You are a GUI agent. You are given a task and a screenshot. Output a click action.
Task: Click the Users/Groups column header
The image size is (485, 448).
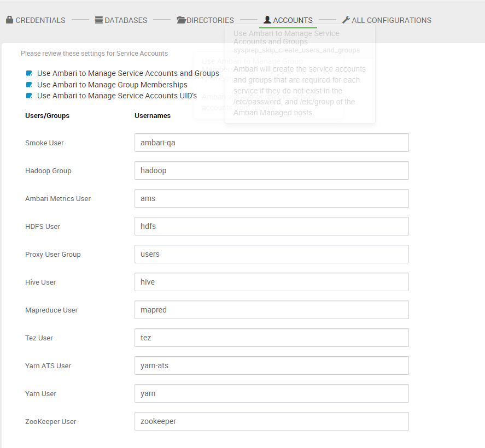[48, 116]
